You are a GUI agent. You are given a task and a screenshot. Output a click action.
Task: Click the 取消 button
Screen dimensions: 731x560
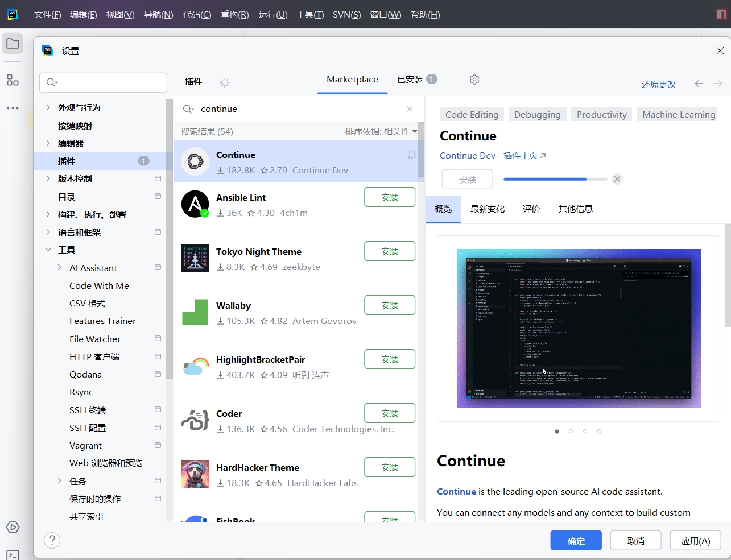point(636,540)
